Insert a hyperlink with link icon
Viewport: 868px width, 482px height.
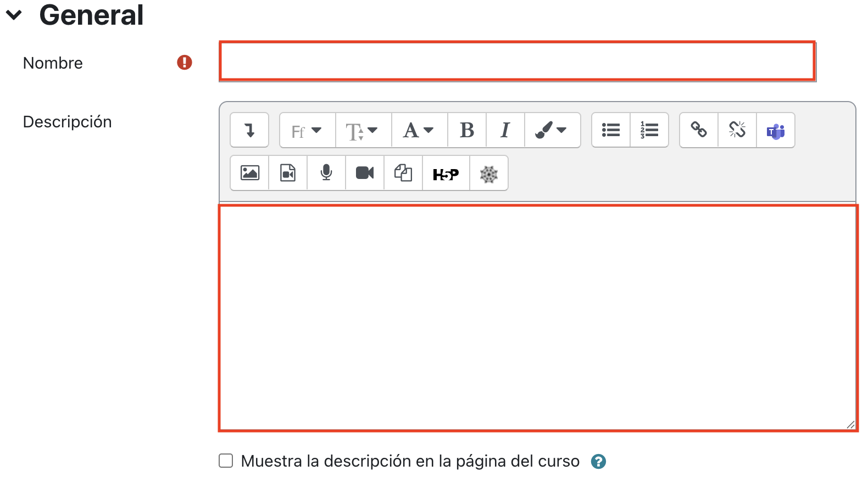tap(699, 130)
